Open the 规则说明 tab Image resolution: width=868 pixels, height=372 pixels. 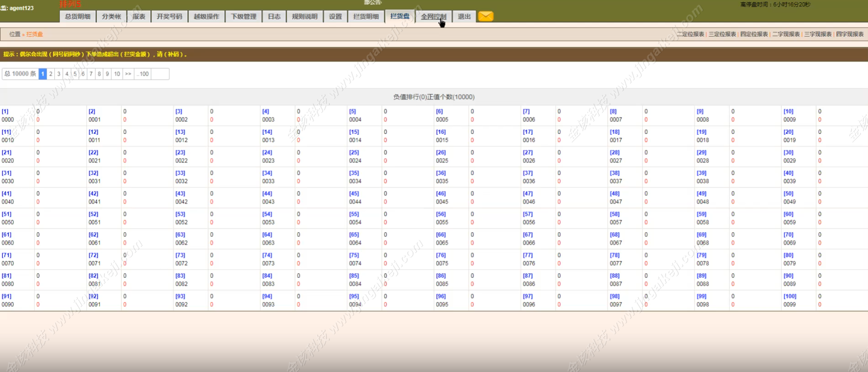[x=305, y=16]
